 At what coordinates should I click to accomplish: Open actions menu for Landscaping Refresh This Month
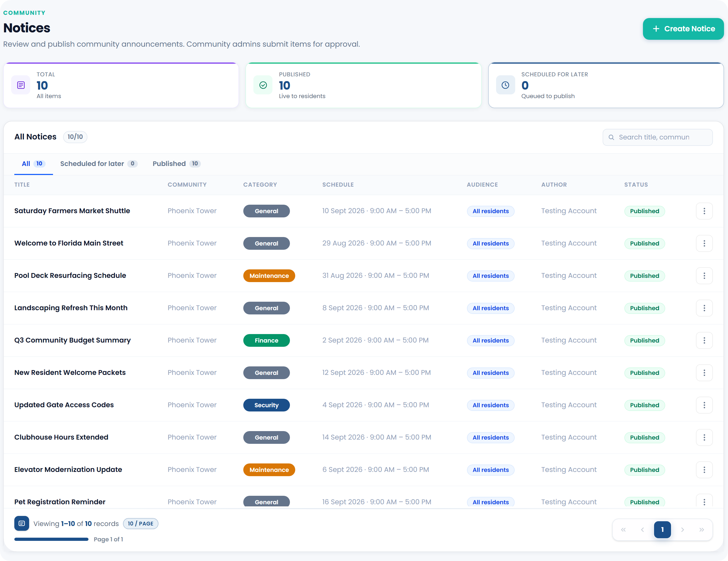point(704,308)
